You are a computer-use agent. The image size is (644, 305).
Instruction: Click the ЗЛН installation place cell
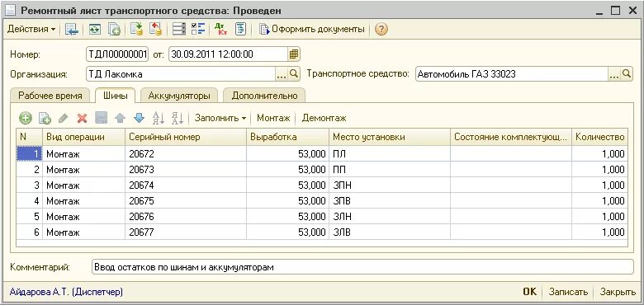(390, 217)
